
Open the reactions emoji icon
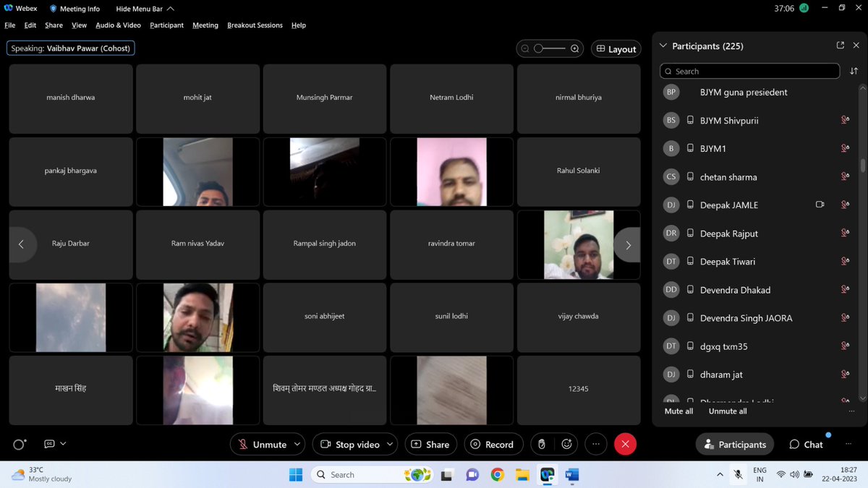pos(567,445)
